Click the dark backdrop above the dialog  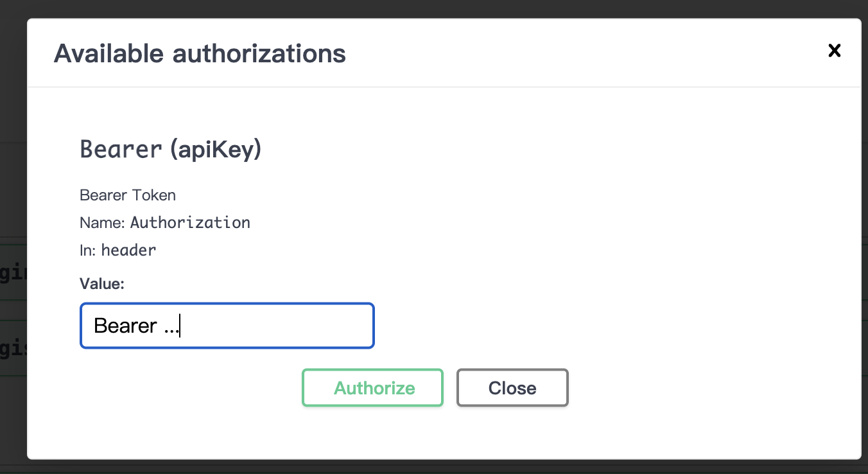(x=434, y=9)
